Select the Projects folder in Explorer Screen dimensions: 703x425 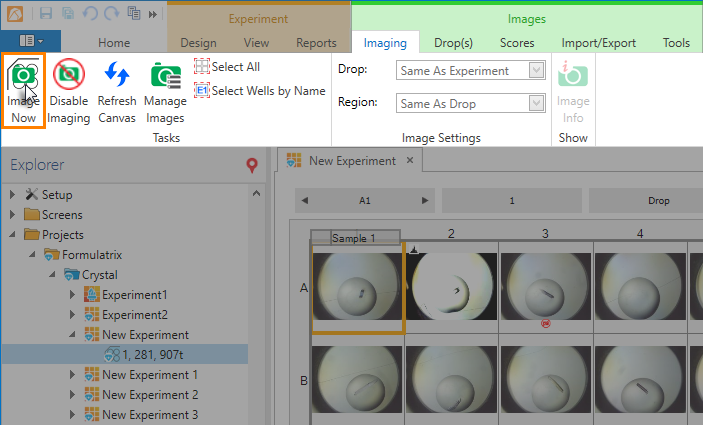54,234
